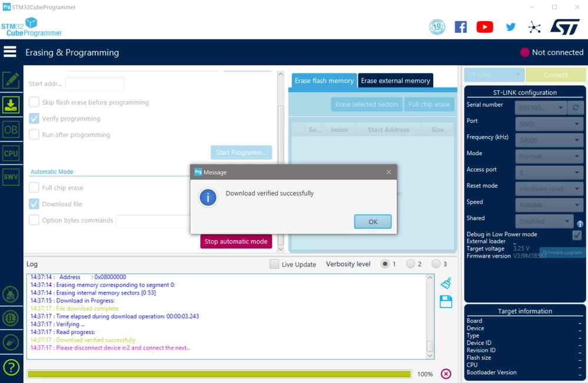Open the hamburger main menu
This screenshot has height=383, width=588.
(10, 52)
